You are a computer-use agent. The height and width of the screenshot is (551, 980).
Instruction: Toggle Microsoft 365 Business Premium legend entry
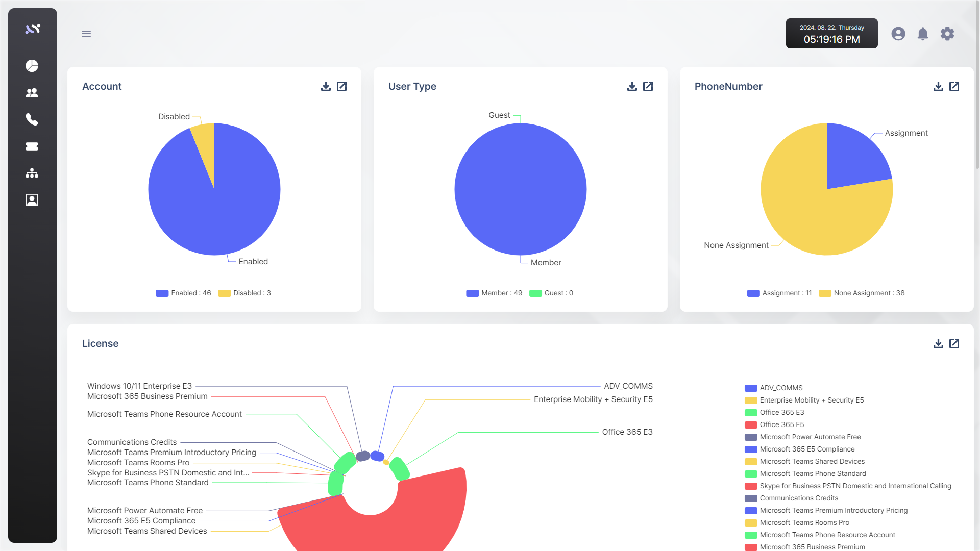coord(805,547)
